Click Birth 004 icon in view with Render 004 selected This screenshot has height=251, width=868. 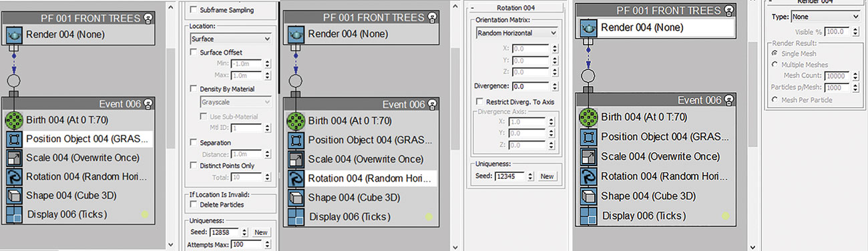(588, 117)
